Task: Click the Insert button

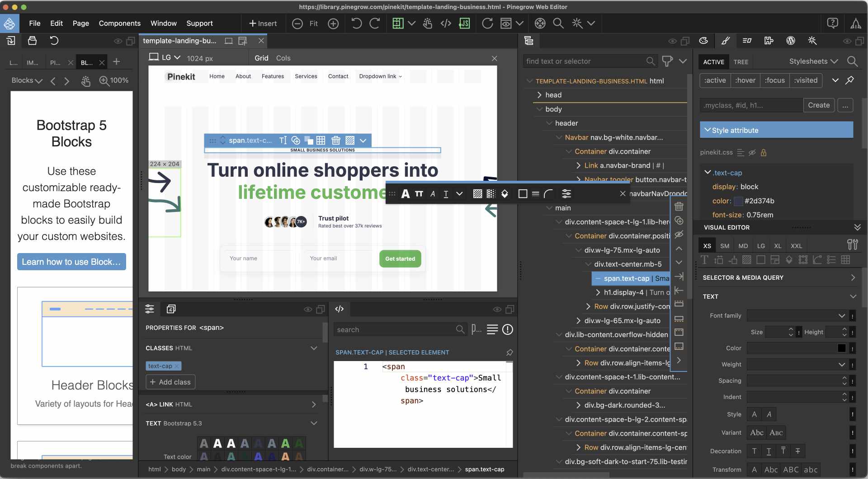Action: click(263, 23)
